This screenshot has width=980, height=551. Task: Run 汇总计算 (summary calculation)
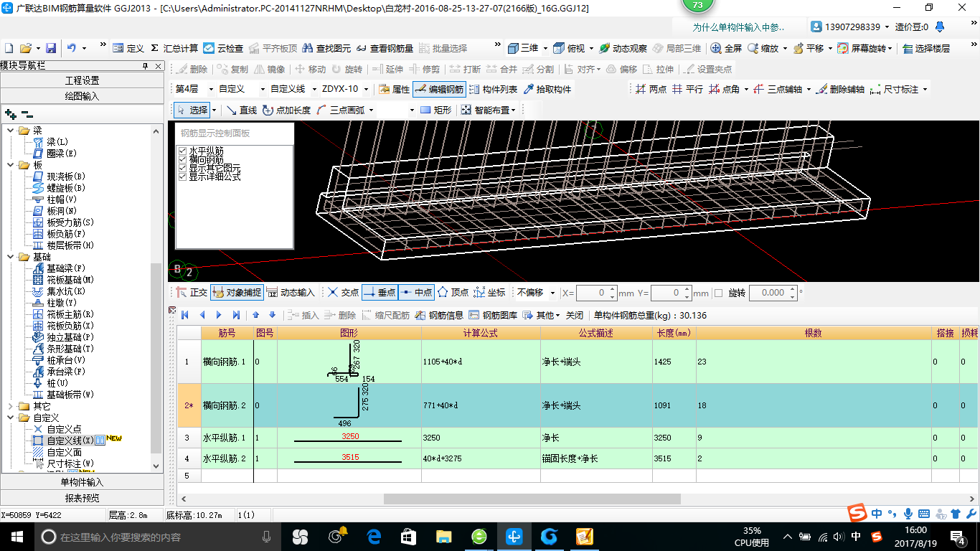[174, 48]
